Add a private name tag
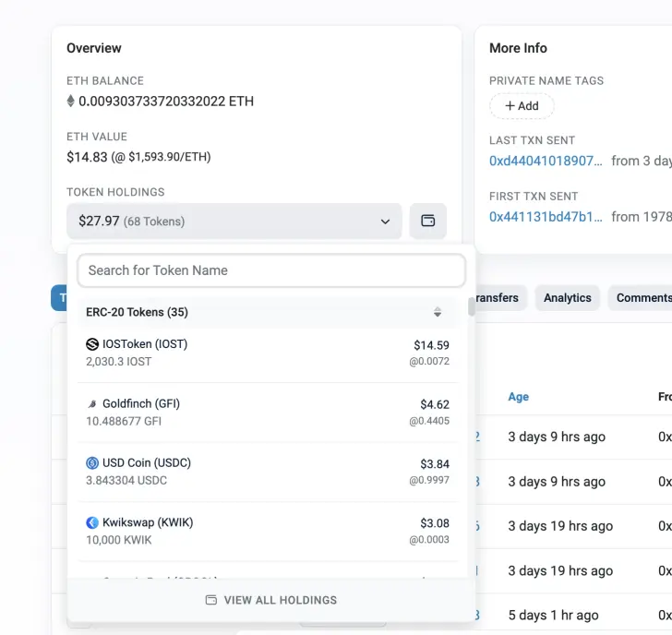 [522, 106]
